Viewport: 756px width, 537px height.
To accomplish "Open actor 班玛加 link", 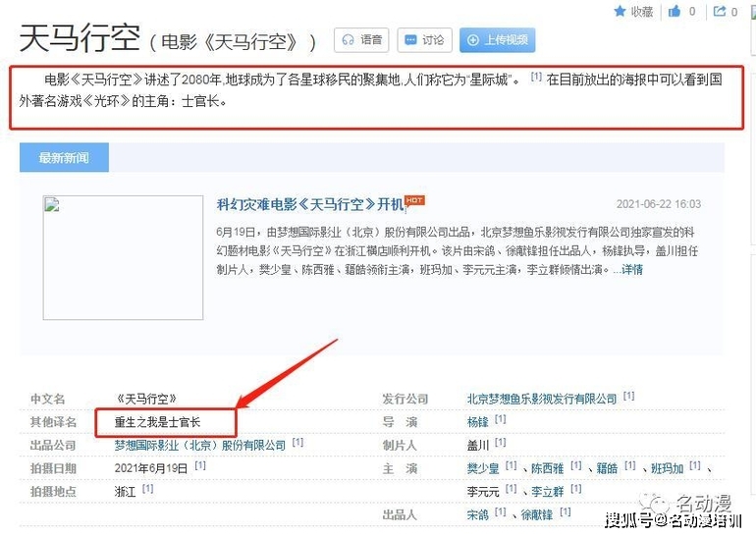I will tap(667, 468).
